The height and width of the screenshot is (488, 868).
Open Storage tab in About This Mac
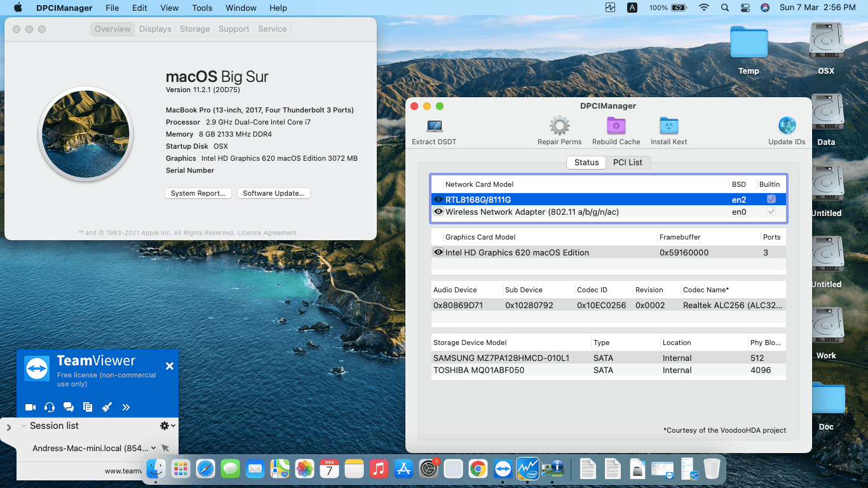(195, 29)
